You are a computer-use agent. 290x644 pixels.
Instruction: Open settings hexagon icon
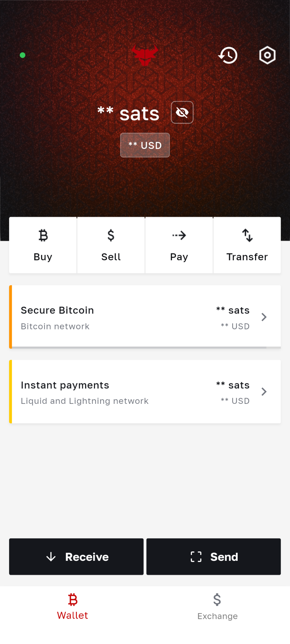click(x=267, y=55)
